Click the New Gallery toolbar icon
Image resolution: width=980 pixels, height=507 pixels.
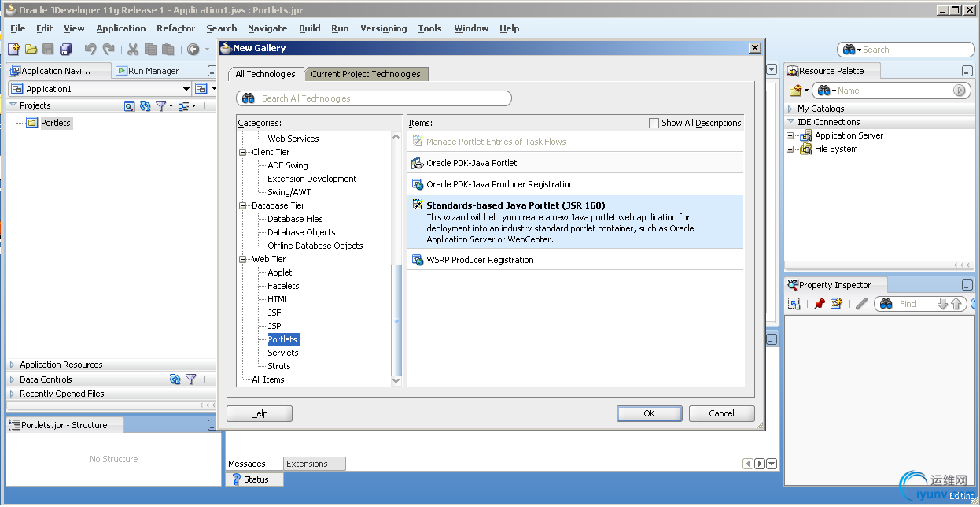pos(13,49)
